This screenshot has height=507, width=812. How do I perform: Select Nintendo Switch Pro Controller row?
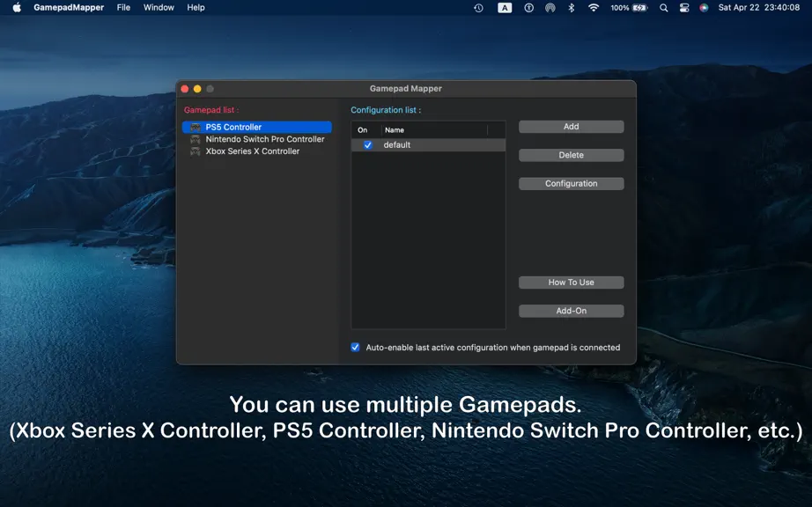(257, 139)
